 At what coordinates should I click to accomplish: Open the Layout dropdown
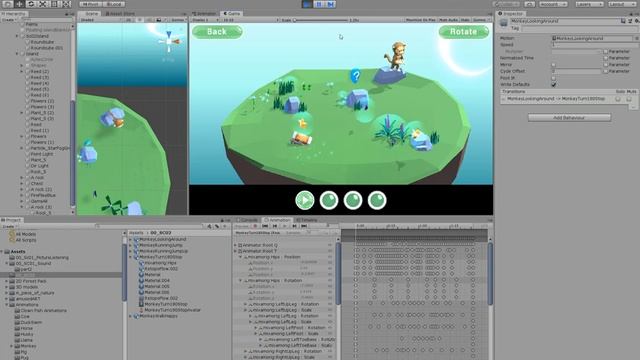click(x=622, y=4)
